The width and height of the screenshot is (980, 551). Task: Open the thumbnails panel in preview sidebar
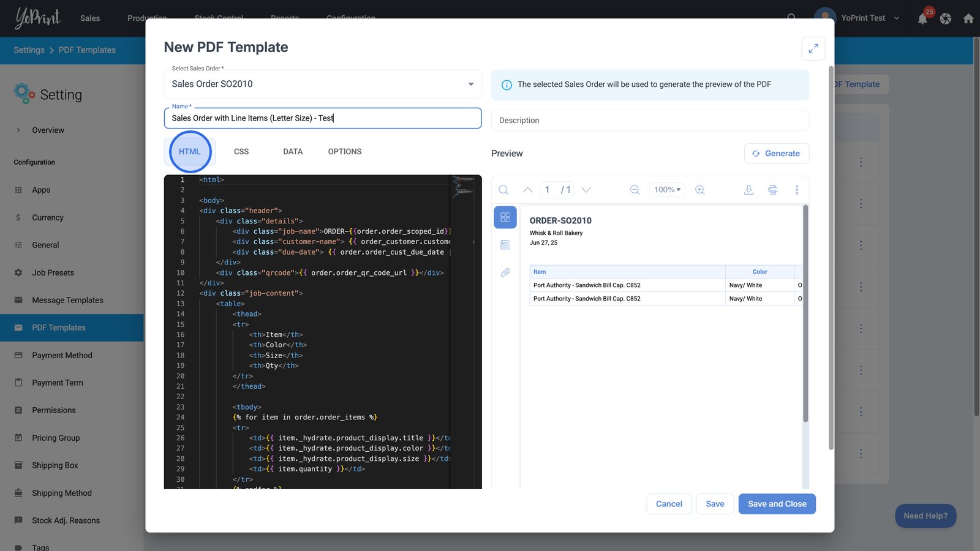(505, 217)
